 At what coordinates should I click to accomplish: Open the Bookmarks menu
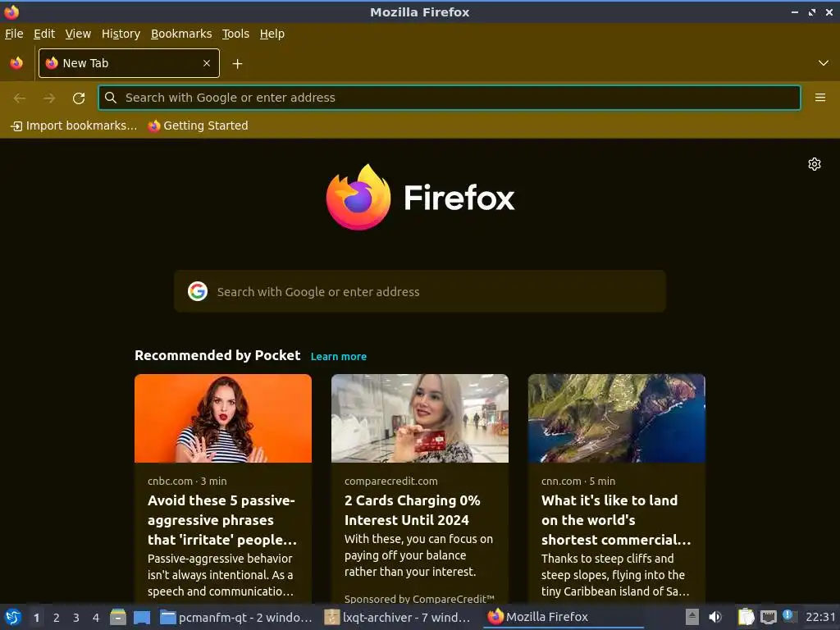pos(181,34)
